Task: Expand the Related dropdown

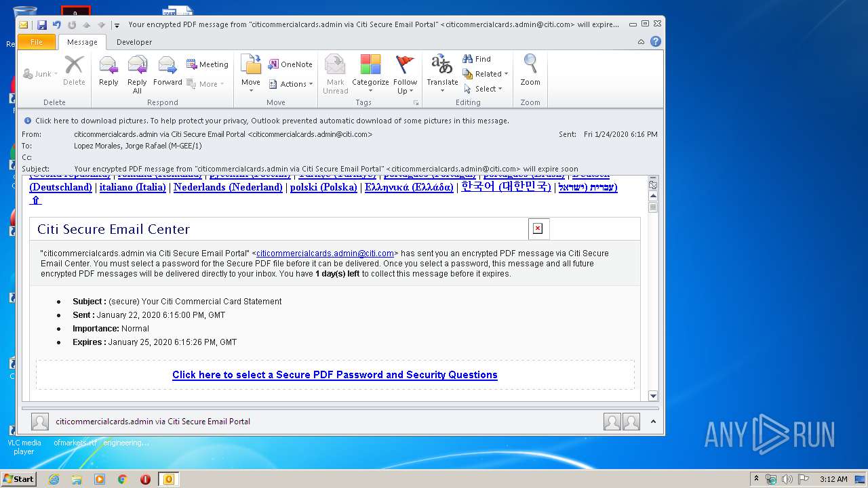Action: pos(486,74)
